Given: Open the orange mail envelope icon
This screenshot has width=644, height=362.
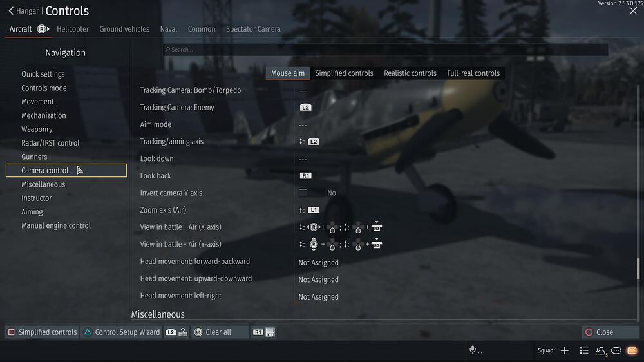Looking at the screenshot, I should click(x=632, y=350).
